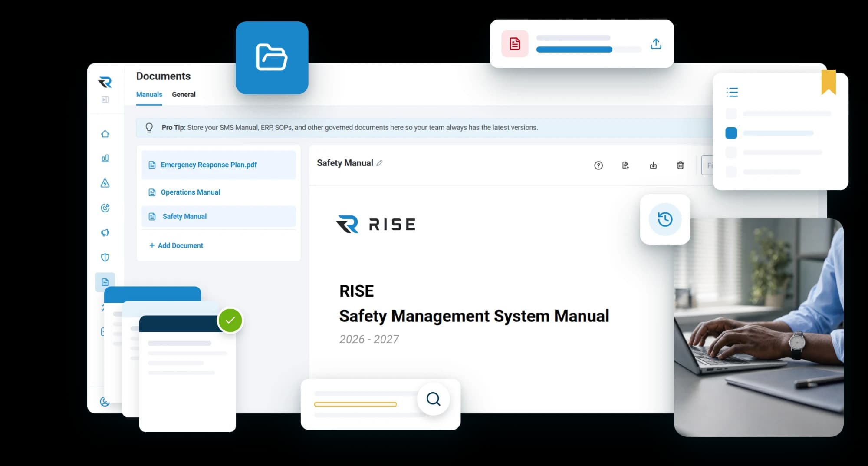
Task: Select Safety Manual in document list
Action: point(219,216)
